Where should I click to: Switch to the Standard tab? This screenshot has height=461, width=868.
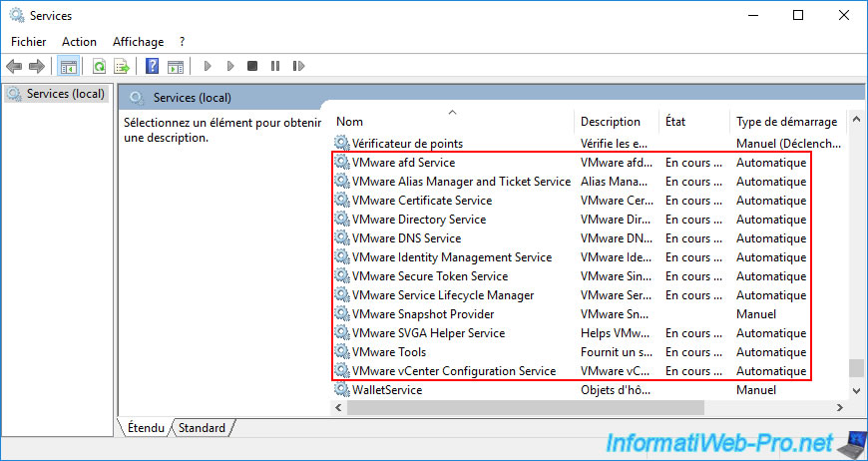[203, 427]
